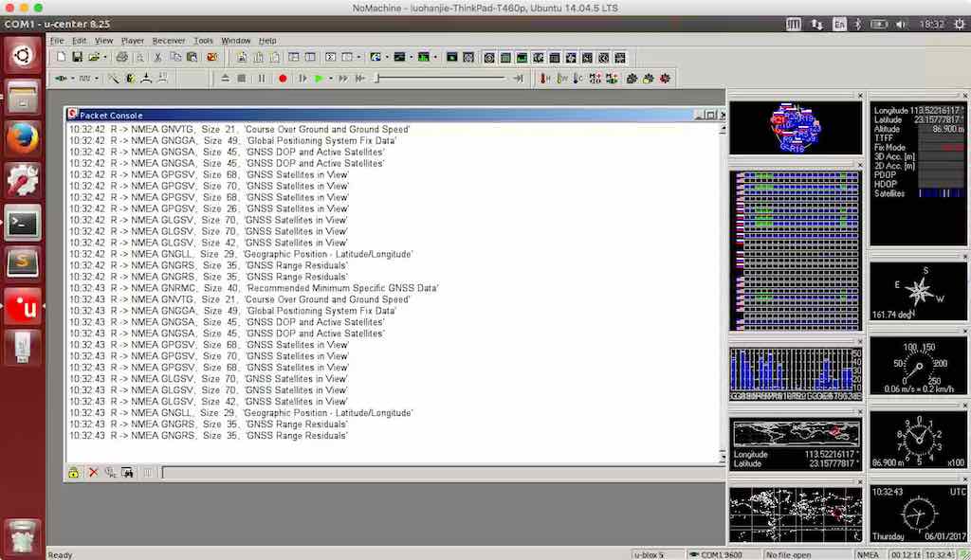
Task: Click the satellite sky view panel
Action: click(x=796, y=128)
